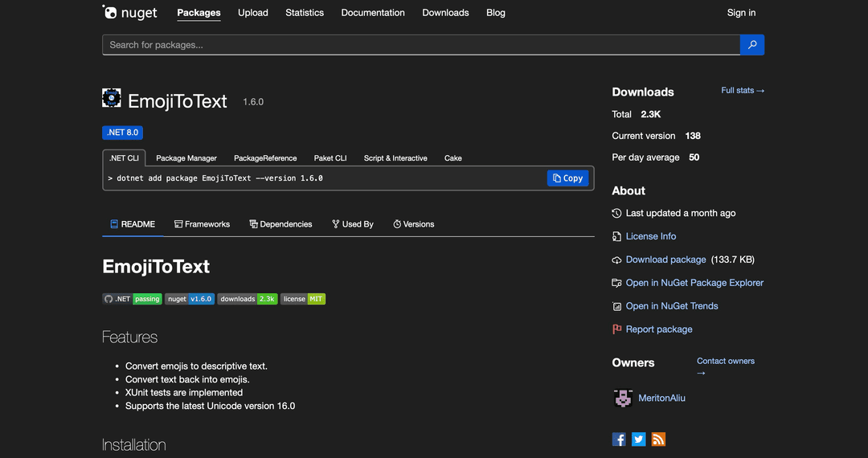Open the Upload nav item
This screenshot has width=868, height=458.
253,13
